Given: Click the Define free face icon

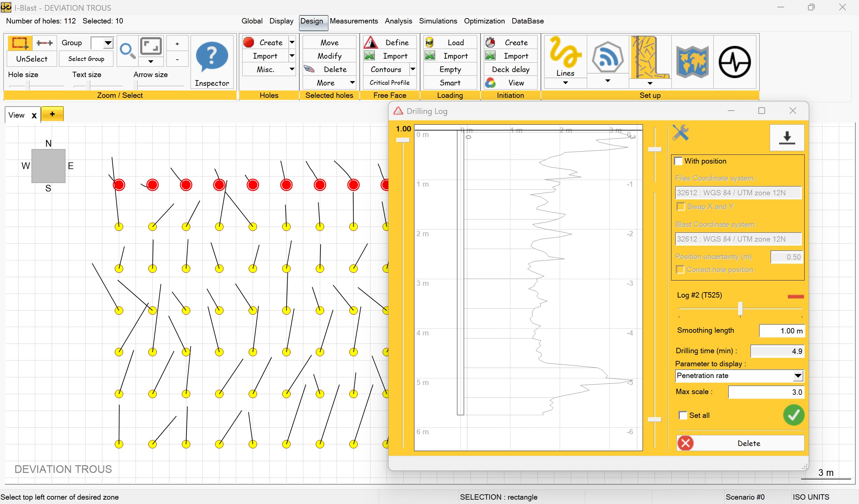Looking at the screenshot, I should [x=371, y=42].
